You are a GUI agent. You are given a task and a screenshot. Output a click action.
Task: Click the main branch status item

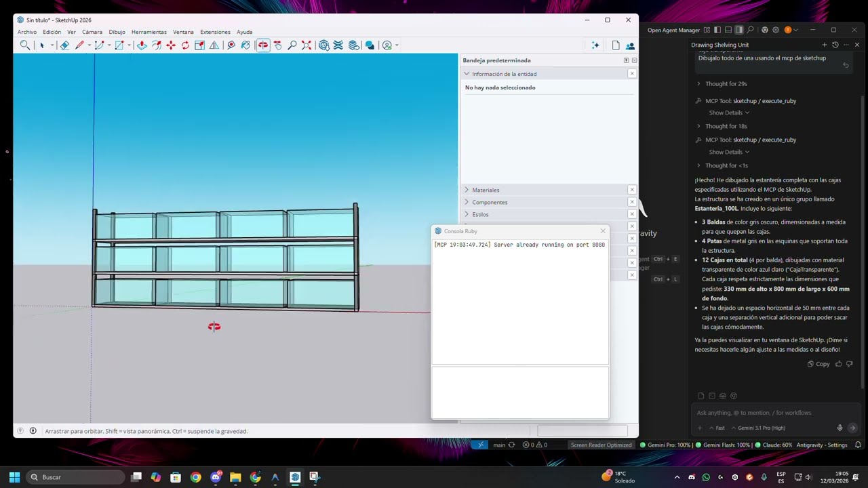point(500,445)
